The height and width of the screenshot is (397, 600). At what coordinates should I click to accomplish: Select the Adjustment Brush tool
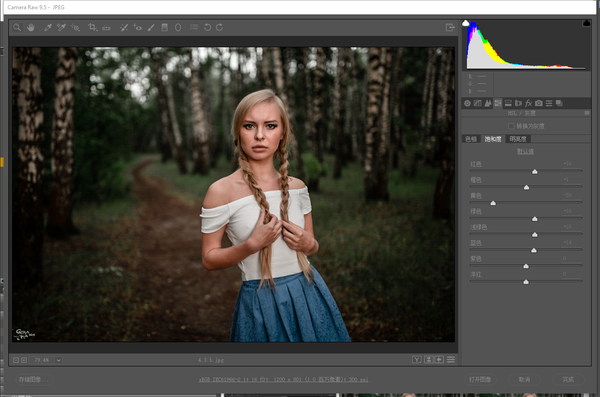pyautogui.click(x=151, y=27)
